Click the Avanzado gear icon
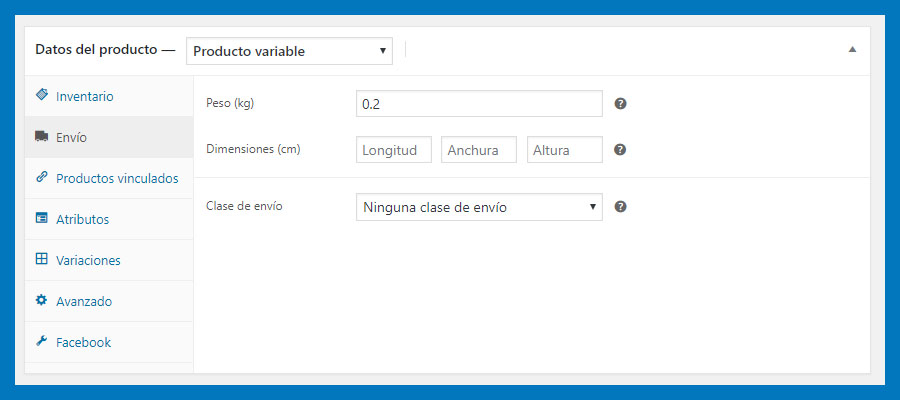Screen dimensions: 900x400 [41, 300]
